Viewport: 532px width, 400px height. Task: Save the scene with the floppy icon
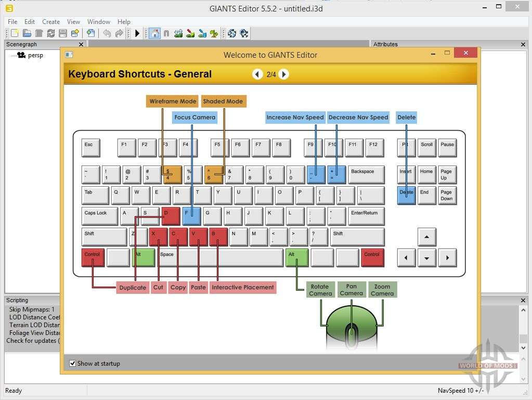[63, 33]
